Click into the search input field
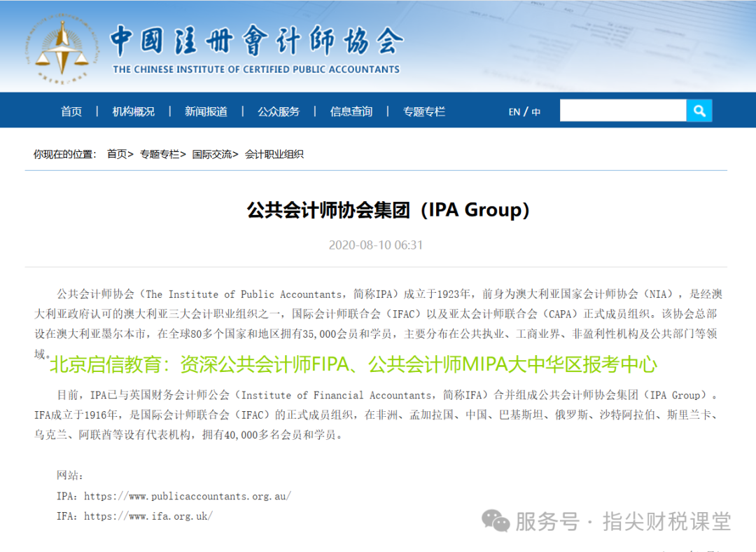Viewport: 756px width, 552px height. (622, 111)
